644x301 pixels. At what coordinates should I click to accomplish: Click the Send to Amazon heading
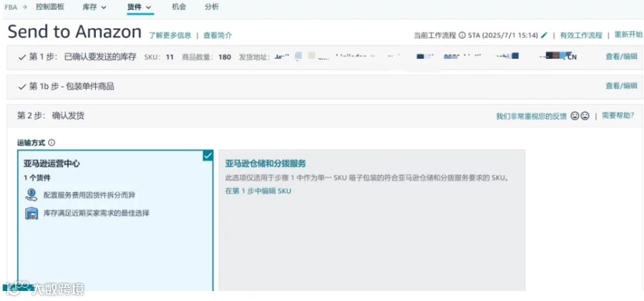pyautogui.click(x=74, y=32)
